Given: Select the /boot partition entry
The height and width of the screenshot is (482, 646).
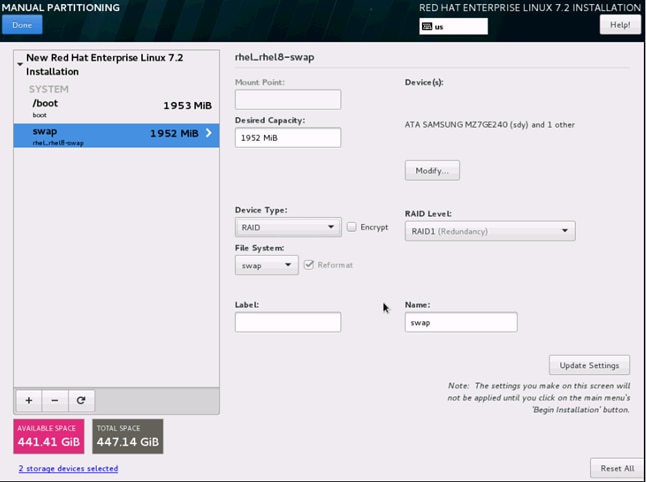Looking at the screenshot, I should pyautogui.click(x=116, y=108).
